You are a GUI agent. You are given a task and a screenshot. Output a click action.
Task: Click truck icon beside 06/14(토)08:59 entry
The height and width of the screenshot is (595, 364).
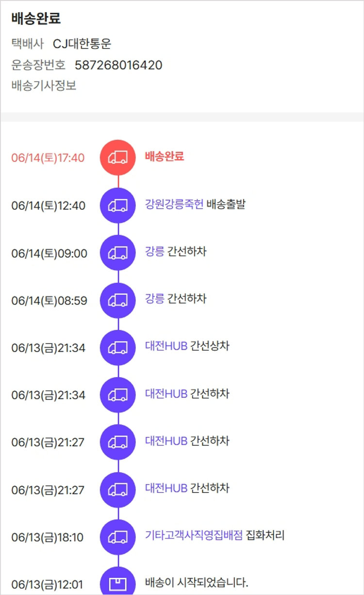(118, 300)
